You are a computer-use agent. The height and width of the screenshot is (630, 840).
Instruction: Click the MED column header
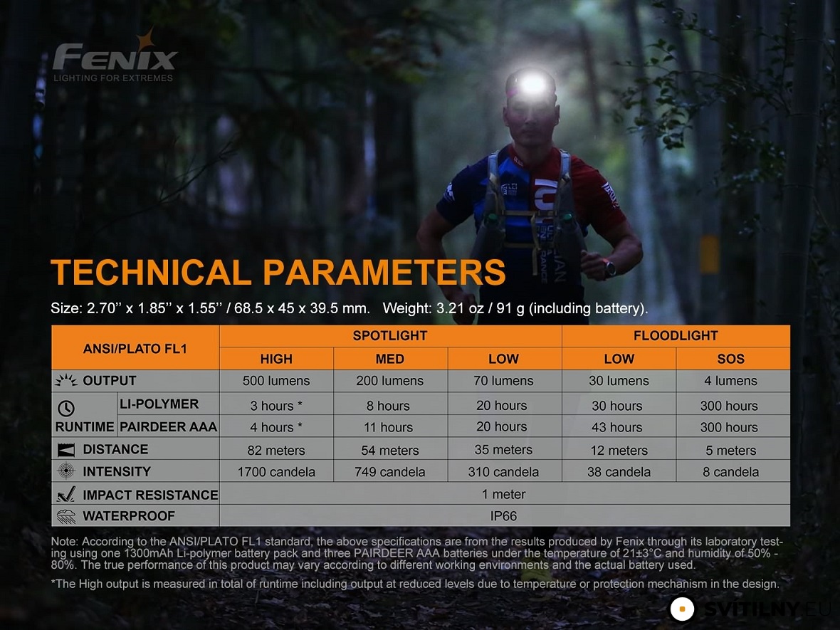(390, 359)
